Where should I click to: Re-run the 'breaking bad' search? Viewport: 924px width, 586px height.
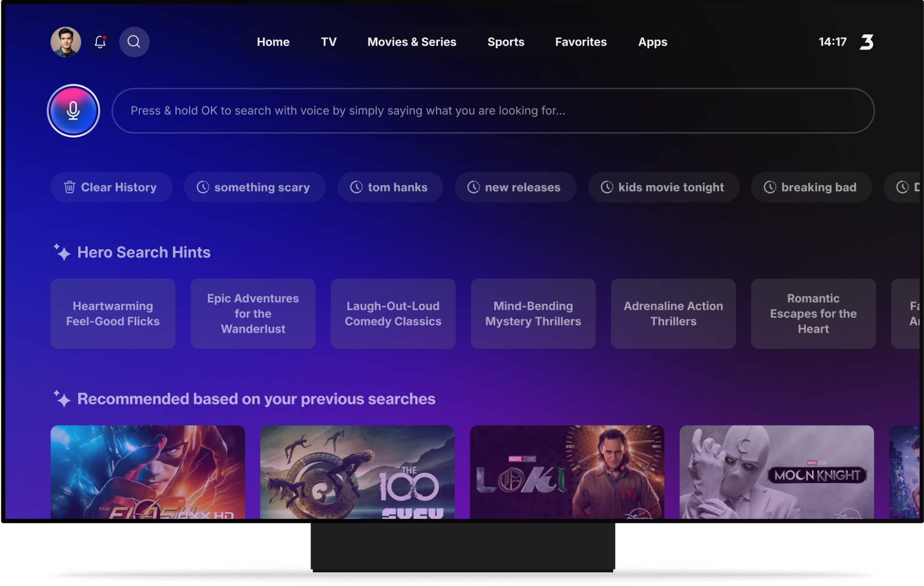(x=811, y=187)
